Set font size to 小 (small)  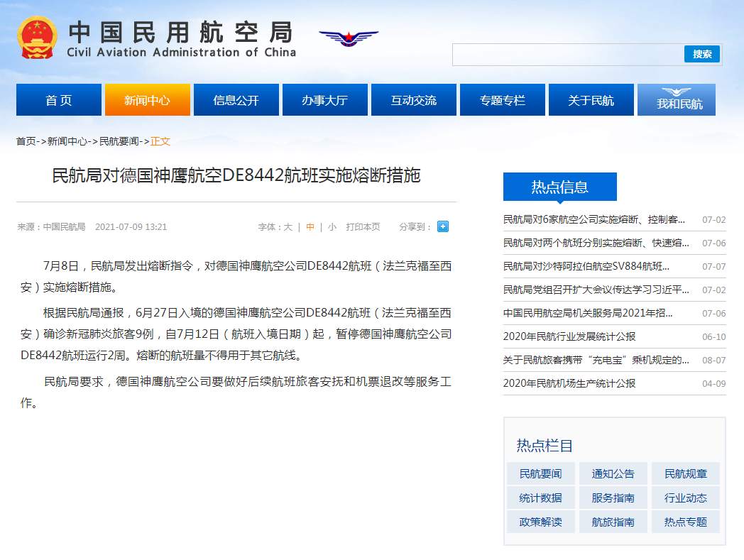pyautogui.click(x=332, y=227)
